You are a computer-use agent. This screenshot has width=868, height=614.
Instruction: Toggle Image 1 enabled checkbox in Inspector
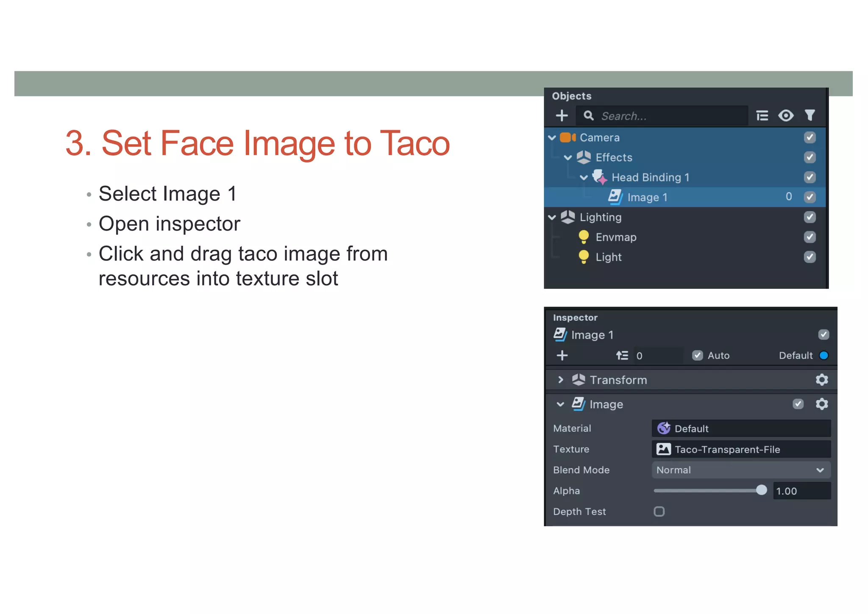point(823,335)
